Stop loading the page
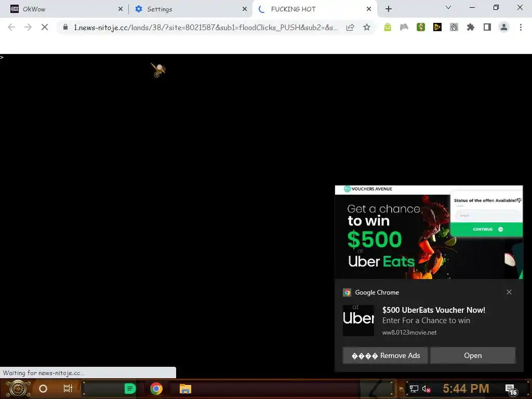The image size is (532, 399). click(x=45, y=27)
